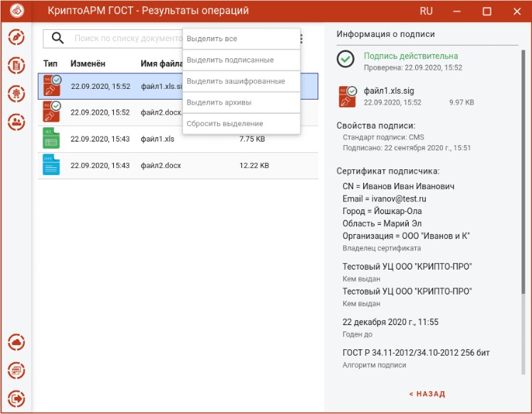Minimize the КриптоАРМ window

click(x=457, y=11)
